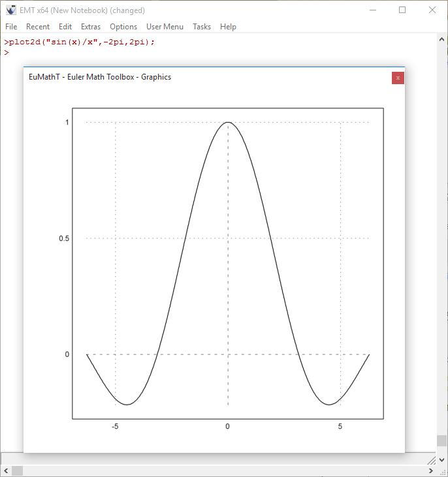Click the EMT application icon in title bar

[11, 10]
